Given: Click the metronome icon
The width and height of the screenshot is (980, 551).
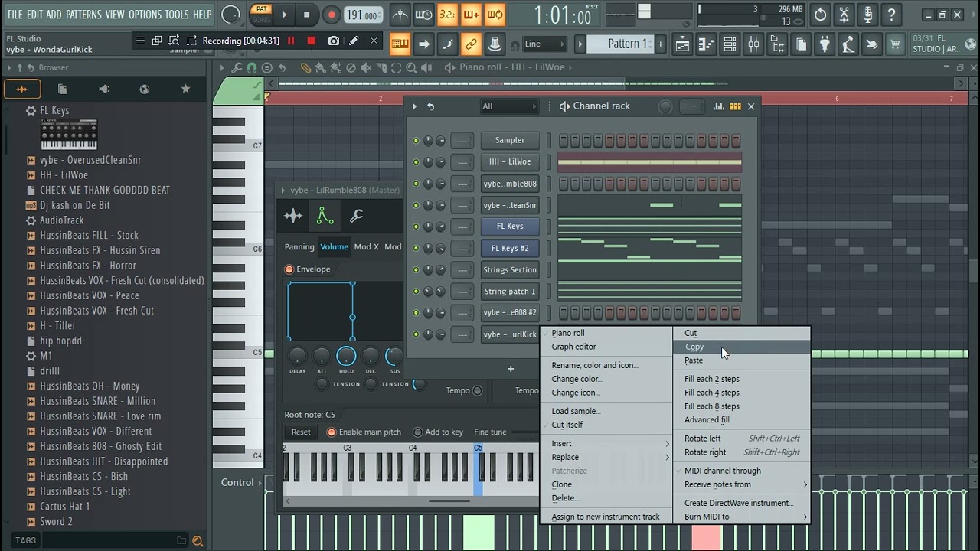Looking at the screenshot, I should (x=400, y=15).
